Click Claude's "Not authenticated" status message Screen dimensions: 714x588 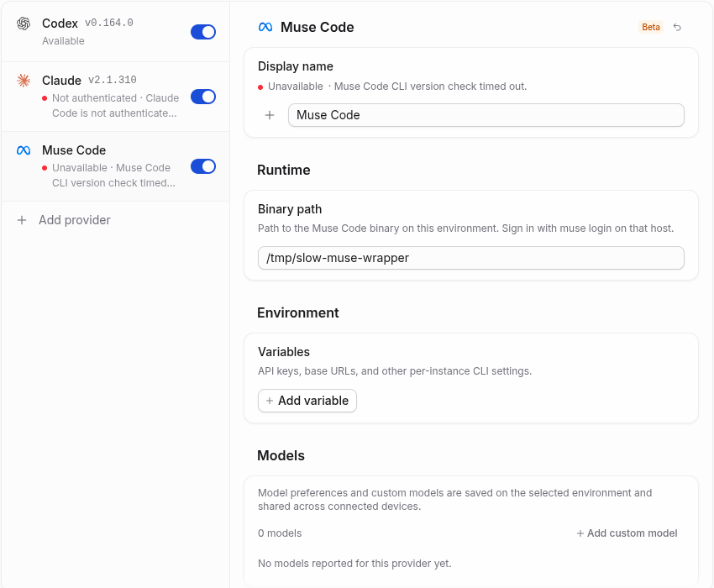click(115, 106)
